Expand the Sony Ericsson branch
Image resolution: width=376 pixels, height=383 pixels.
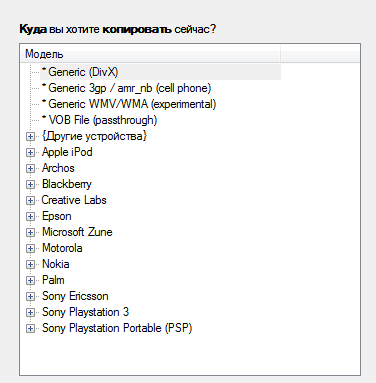tap(30, 296)
